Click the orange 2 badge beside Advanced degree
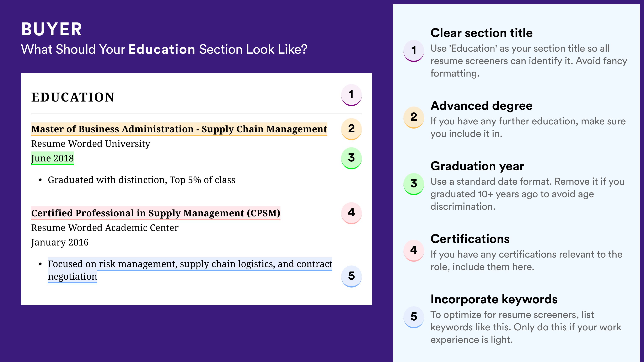Image resolution: width=644 pixels, height=362 pixels. tap(414, 117)
